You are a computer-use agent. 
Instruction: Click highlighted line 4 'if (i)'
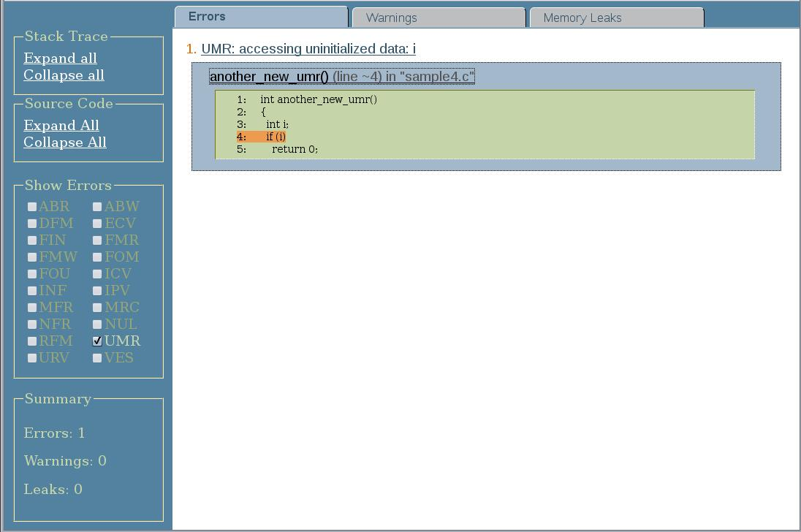[x=261, y=137]
